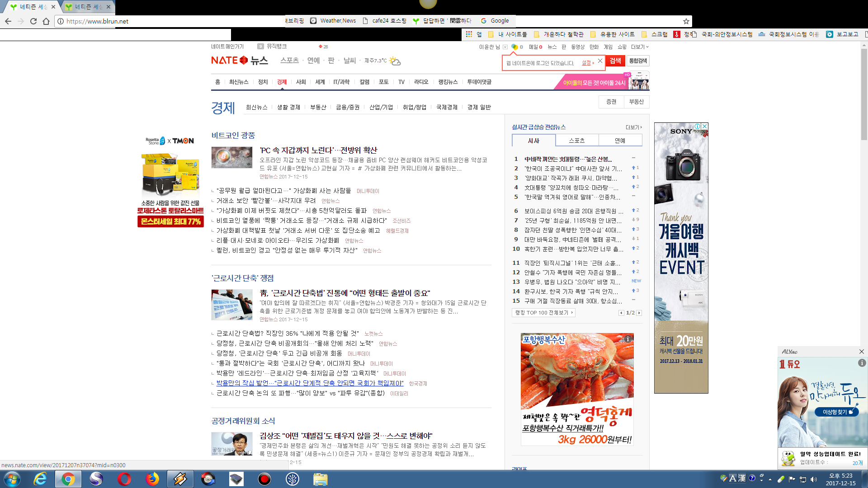Open the file explorer taskbar icon
The width and height of the screenshot is (868, 488).
point(320,479)
